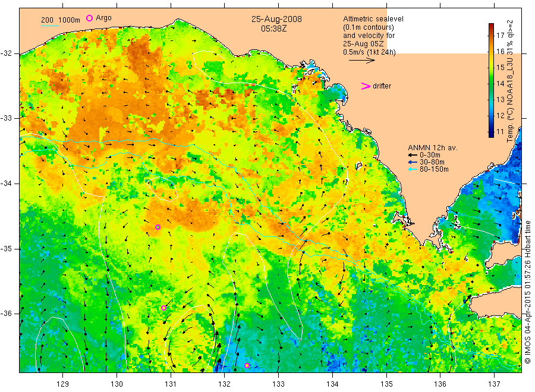
Task: Click the temperature color bar
Action: [x=491, y=80]
